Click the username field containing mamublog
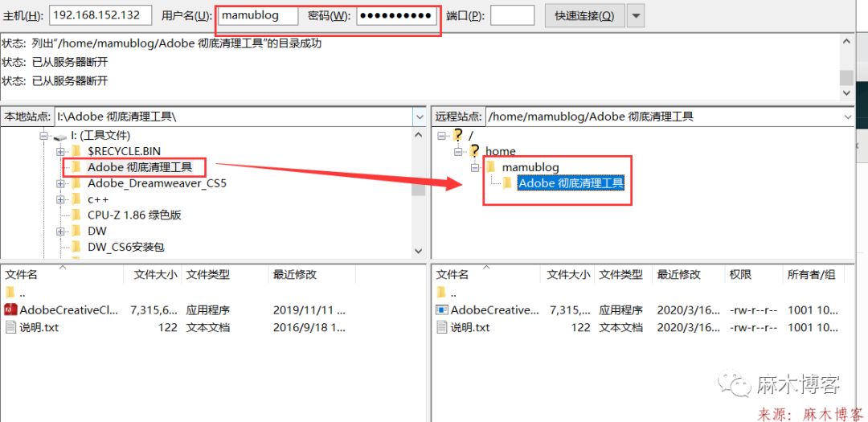868x422 pixels. (259, 15)
